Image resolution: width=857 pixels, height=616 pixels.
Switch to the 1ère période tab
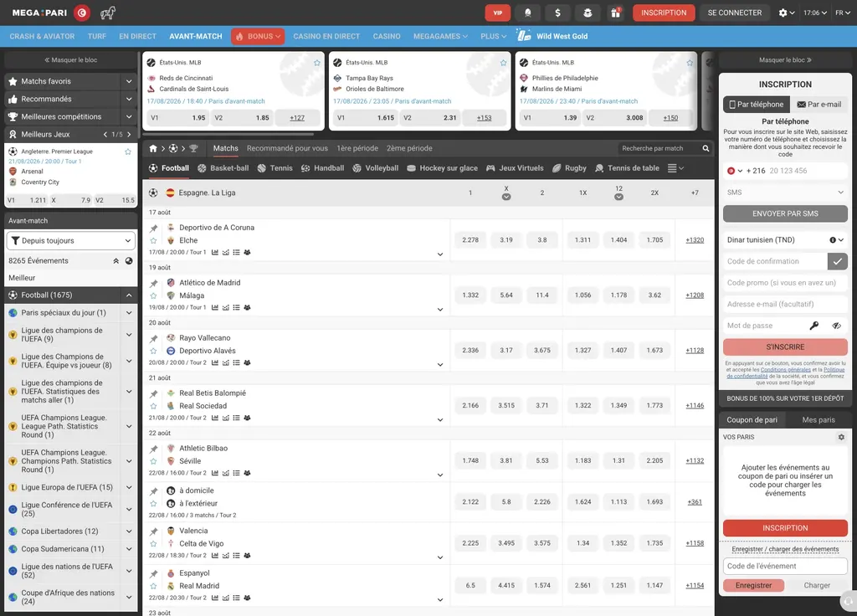pos(357,148)
